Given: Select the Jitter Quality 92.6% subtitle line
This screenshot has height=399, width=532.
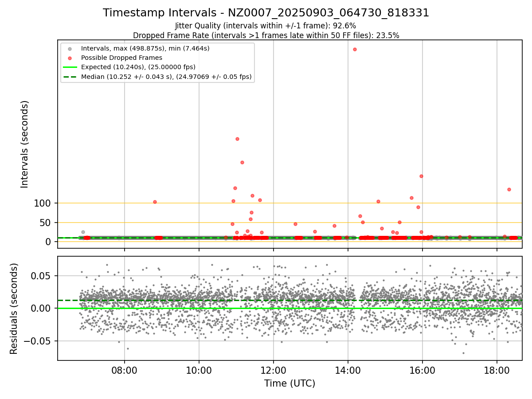Looking at the screenshot, I should [266, 26].
